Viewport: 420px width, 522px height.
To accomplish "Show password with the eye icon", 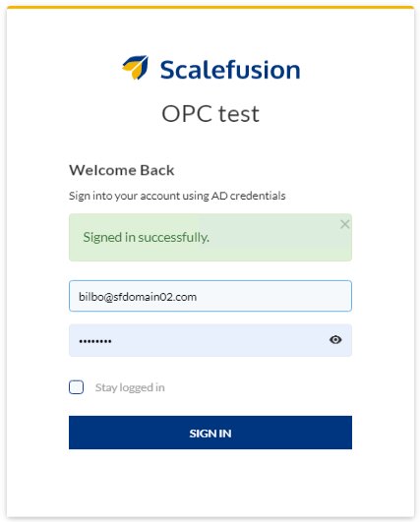I will [335, 340].
